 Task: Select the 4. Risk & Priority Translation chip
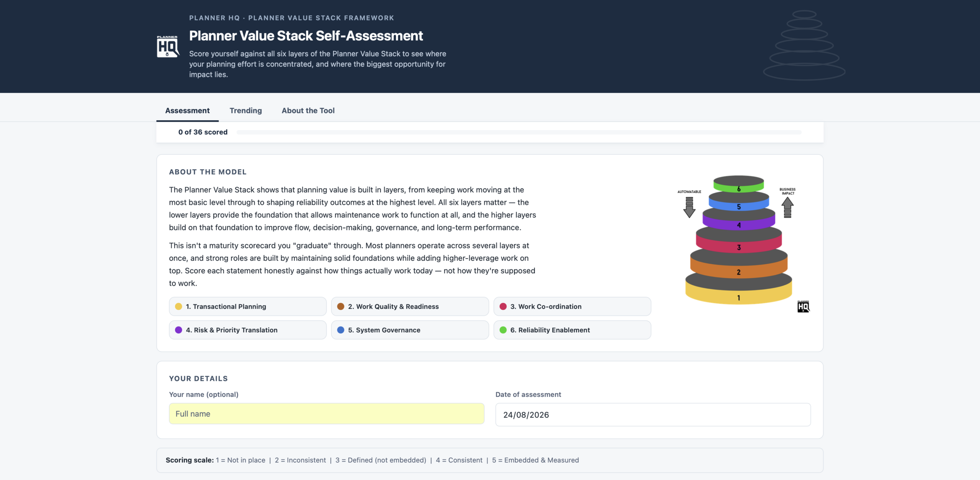[248, 330]
